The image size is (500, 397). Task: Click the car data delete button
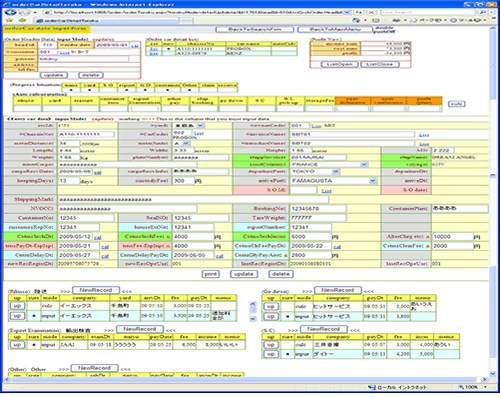[281, 274]
